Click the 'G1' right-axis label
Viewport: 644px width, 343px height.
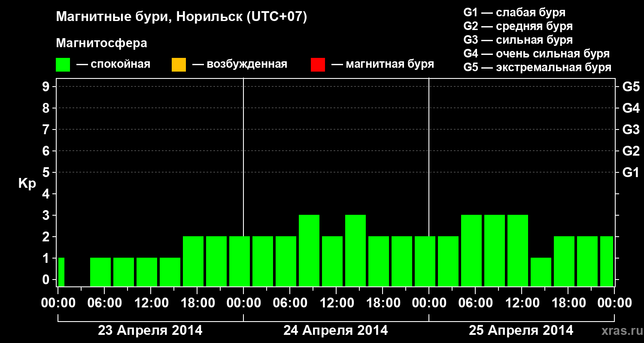click(x=631, y=172)
